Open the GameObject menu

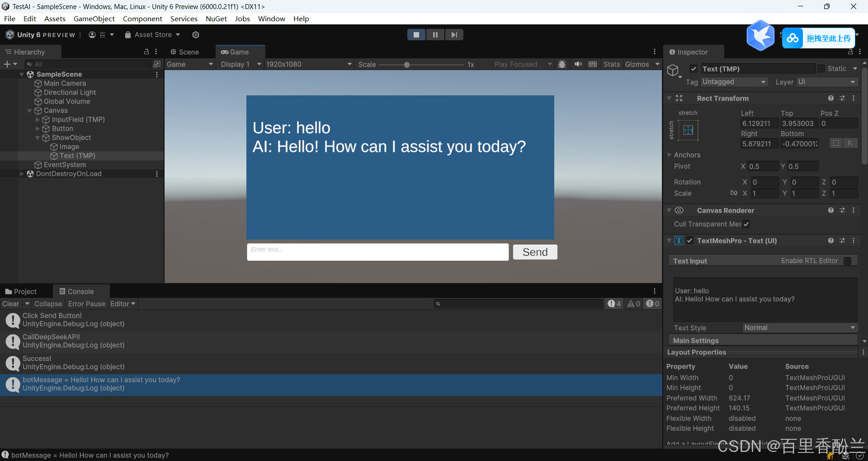coord(94,19)
